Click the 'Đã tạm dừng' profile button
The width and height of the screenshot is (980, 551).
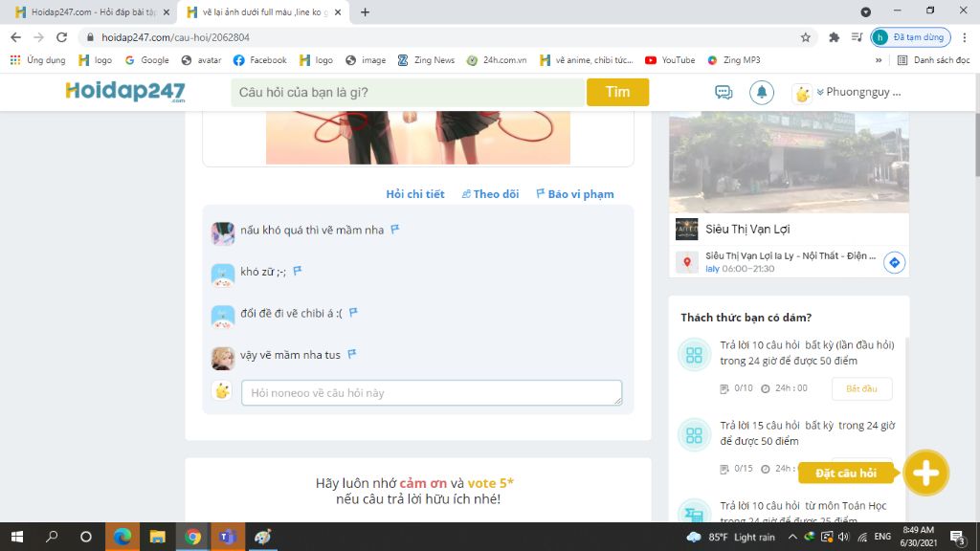tap(911, 37)
